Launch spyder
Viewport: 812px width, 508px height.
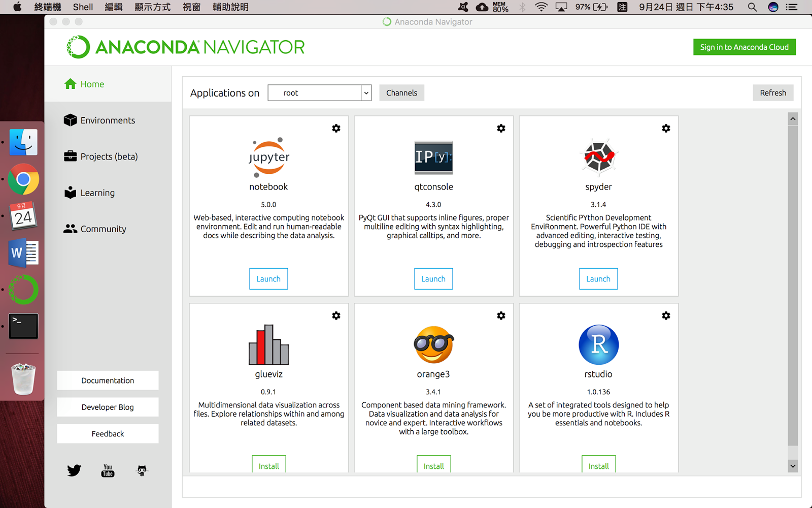tap(598, 279)
